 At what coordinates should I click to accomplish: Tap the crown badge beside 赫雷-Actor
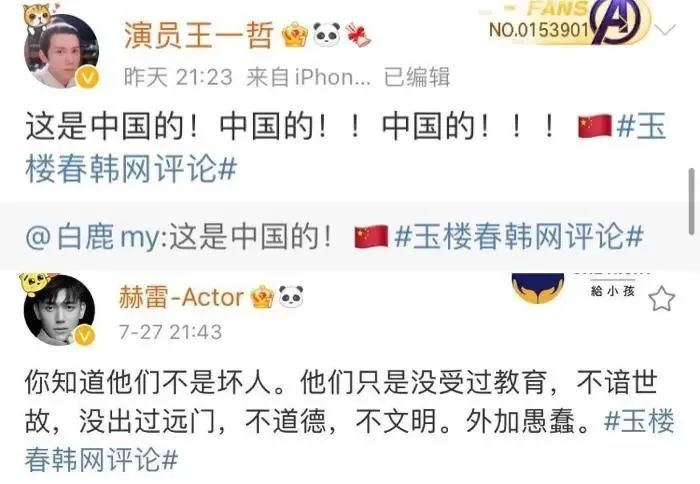click(x=262, y=297)
